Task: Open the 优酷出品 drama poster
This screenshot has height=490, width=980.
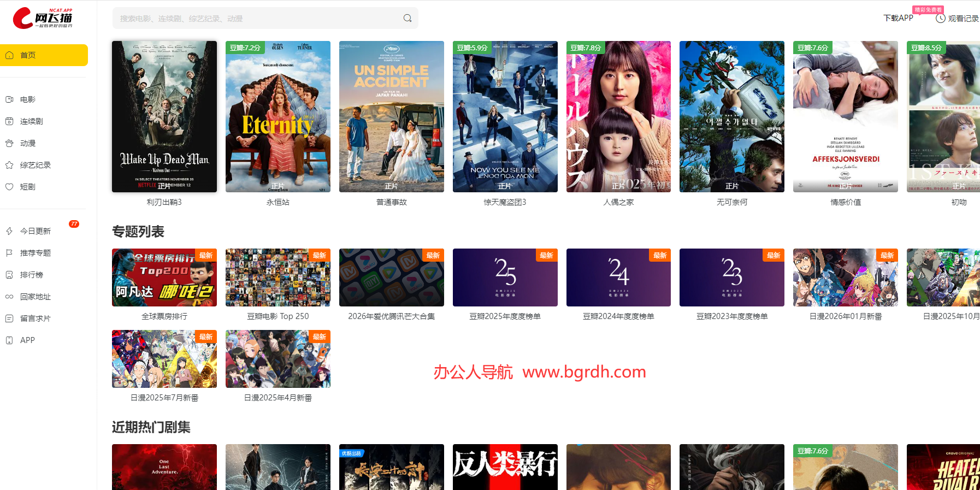Action: pos(392,467)
